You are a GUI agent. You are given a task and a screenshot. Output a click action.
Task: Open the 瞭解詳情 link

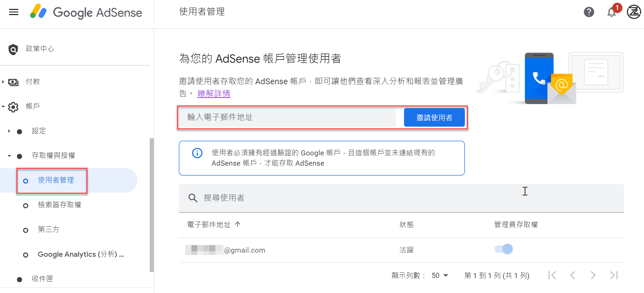click(214, 93)
